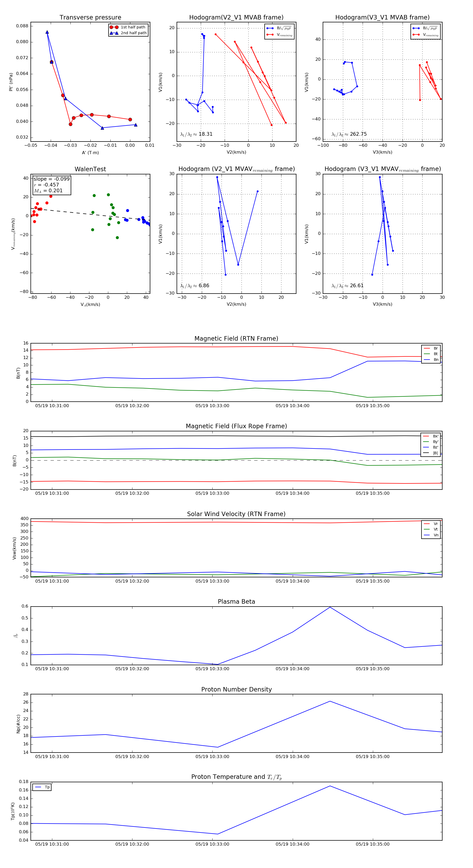The width and height of the screenshot is (473, 868).
Task: Click the "Plasma Beta" panel title
Action: point(236,602)
